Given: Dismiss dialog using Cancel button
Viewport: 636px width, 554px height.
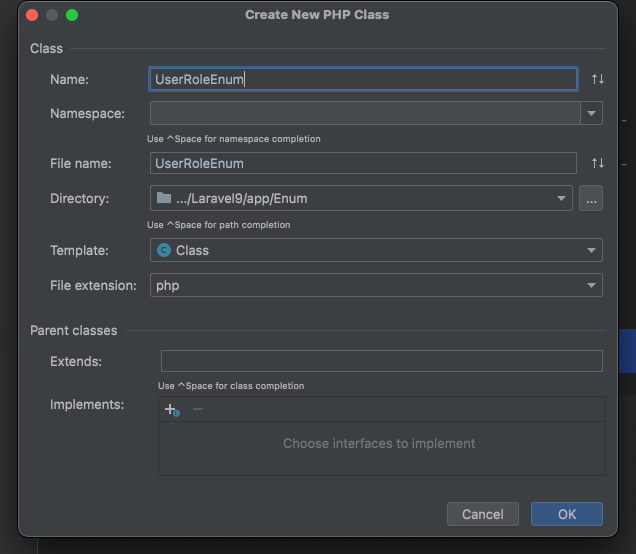Looking at the screenshot, I should [x=483, y=514].
